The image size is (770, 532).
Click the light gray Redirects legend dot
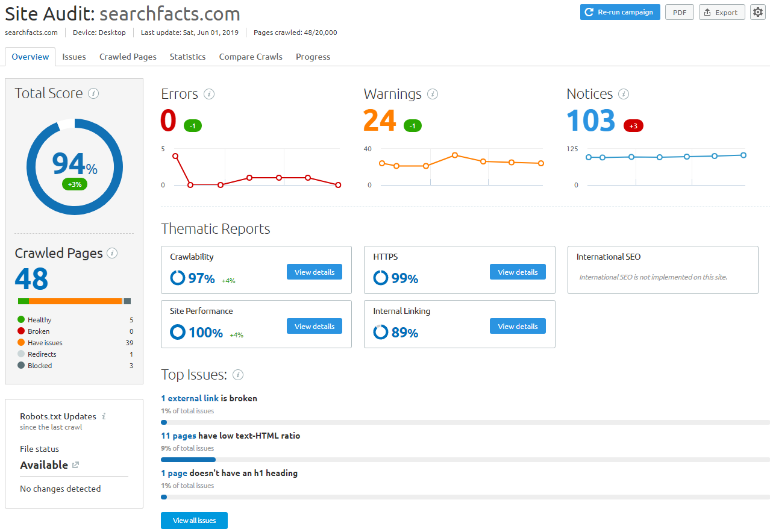(x=21, y=354)
